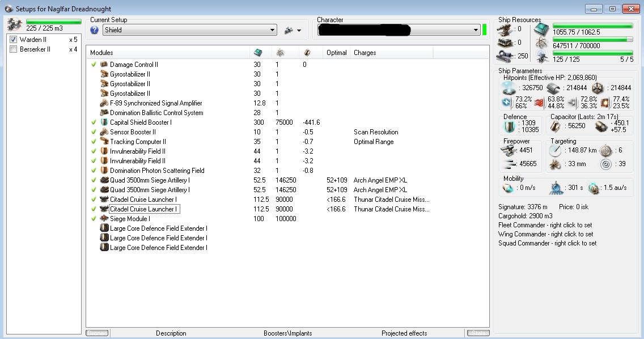Image resolution: width=644 pixels, height=339 pixels.
Task: Click the capacitor column header icon
Action: coord(307,53)
